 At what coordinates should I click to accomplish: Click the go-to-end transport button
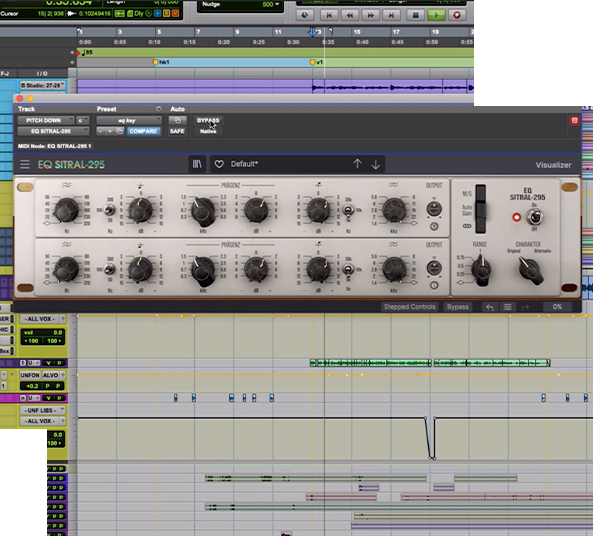tap(391, 15)
